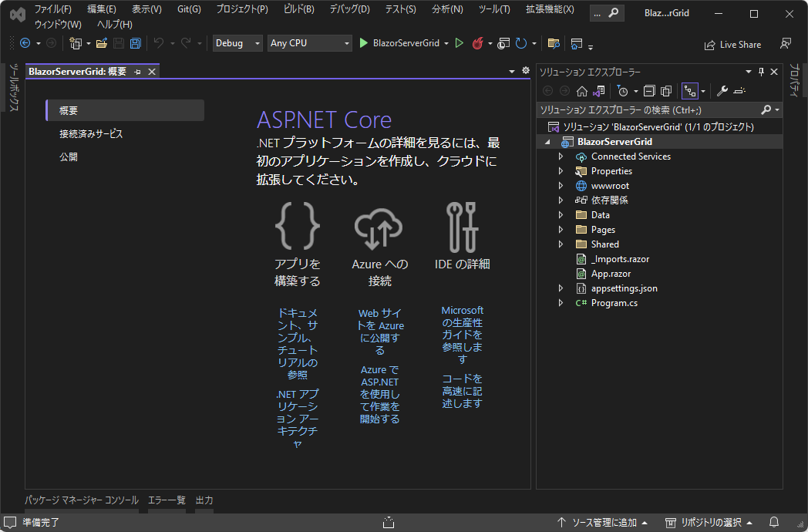The width and height of the screenshot is (808, 532).
Task: Open the Any CPU platform dropdown
Action: [x=310, y=43]
